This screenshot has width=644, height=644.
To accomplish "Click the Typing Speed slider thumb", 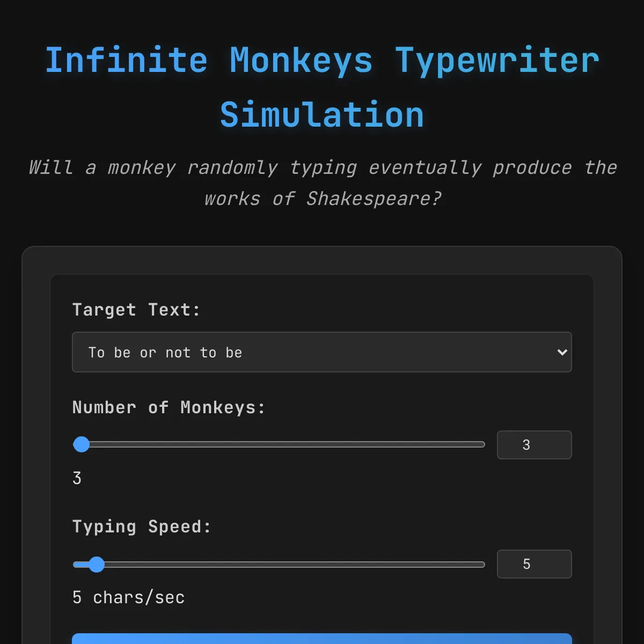I will pos(97,564).
